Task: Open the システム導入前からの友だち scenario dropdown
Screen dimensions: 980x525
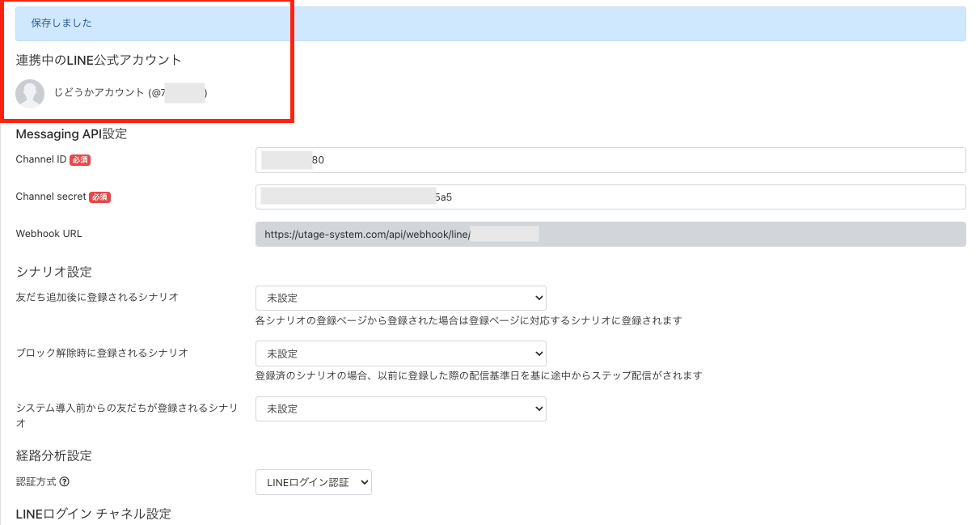Action: [x=400, y=409]
